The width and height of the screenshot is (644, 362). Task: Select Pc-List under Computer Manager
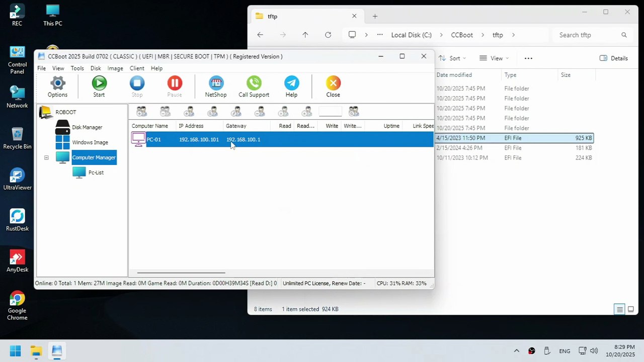[96, 172]
